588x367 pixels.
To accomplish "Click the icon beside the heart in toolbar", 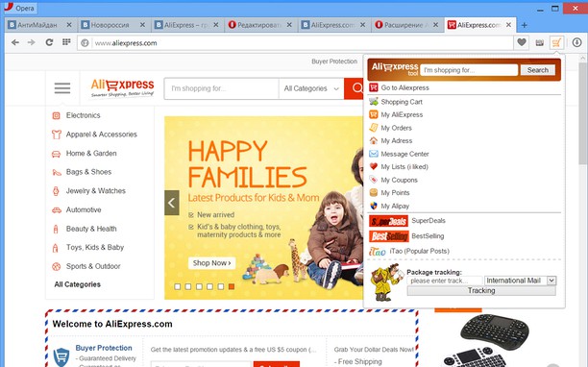I will tap(539, 42).
